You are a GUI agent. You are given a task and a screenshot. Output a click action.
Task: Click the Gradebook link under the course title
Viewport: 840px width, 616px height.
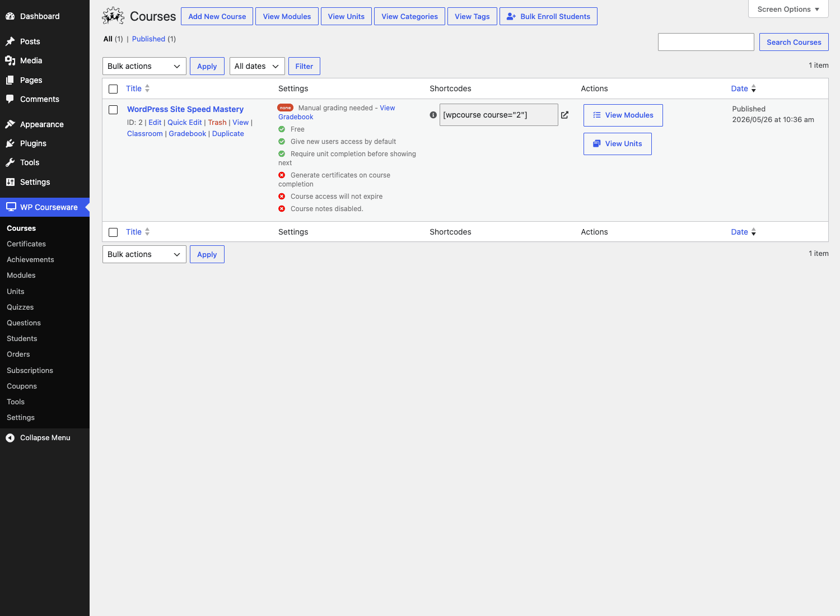(188, 134)
